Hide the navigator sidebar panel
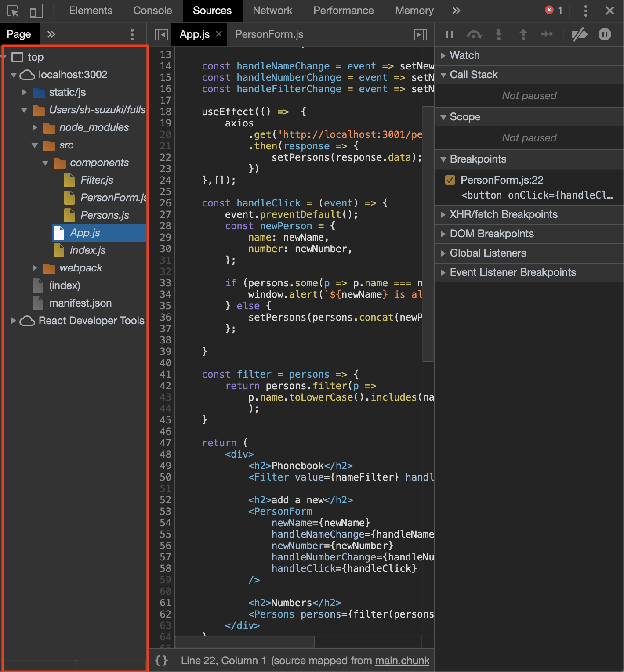The image size is (624, 672). [161, 34]
